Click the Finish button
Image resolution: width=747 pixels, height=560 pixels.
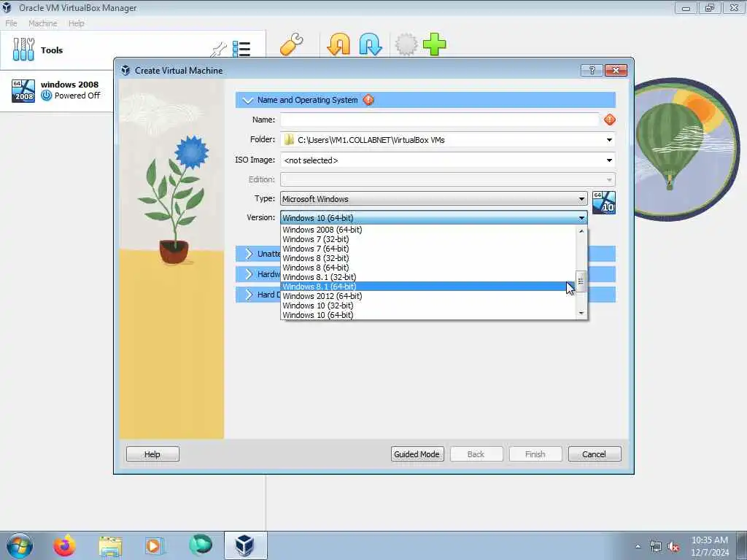[x=535, y=454]
